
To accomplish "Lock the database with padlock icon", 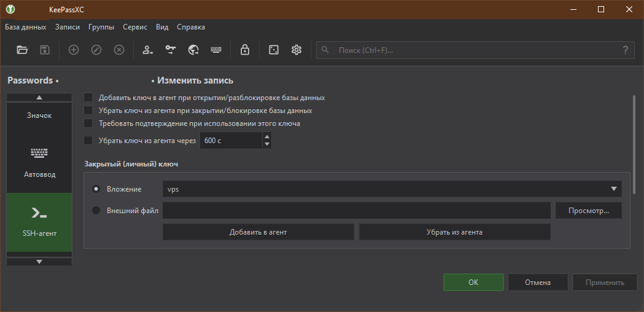I will [245, 50].
